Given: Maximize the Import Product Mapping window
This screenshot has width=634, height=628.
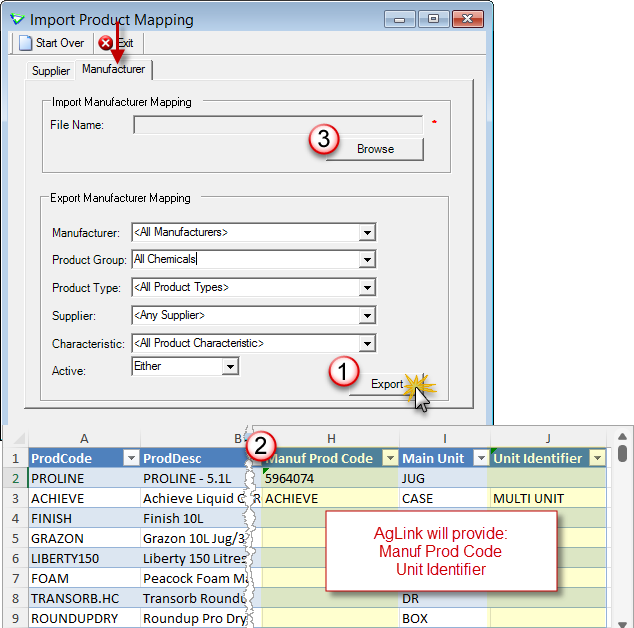Looking at the screenshot, I should [433, 19].
